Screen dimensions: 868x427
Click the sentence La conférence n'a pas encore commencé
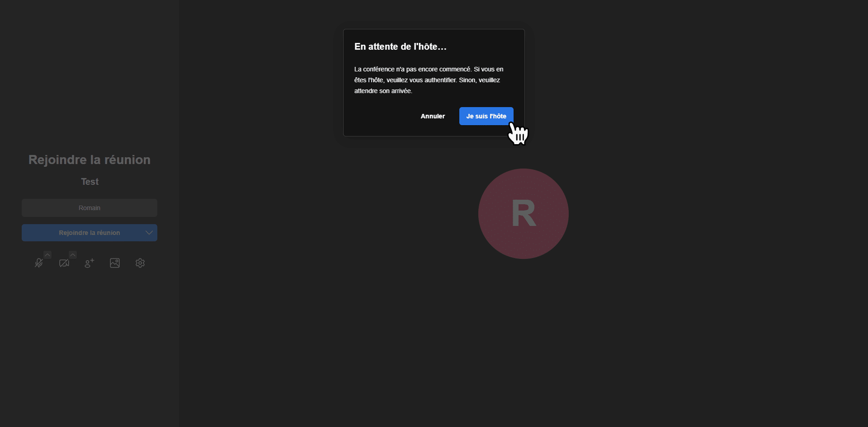click(412, 69)
